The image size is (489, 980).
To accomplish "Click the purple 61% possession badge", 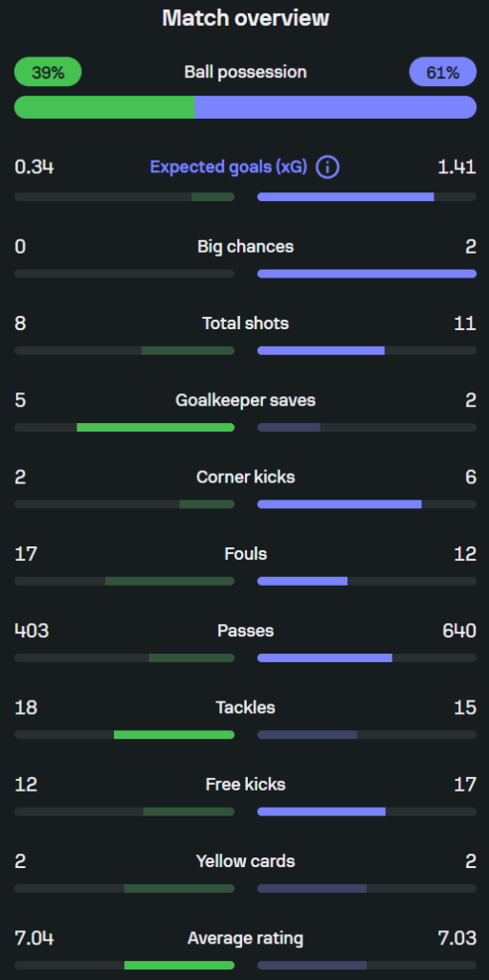I will tap(443, 72).
